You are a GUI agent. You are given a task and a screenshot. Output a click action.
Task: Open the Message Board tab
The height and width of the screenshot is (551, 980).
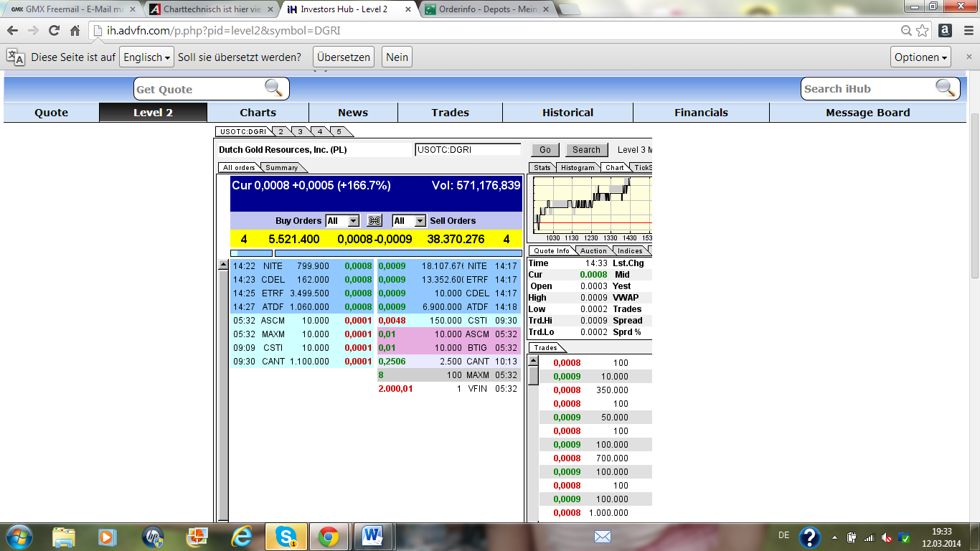click(x=867, y=113)
